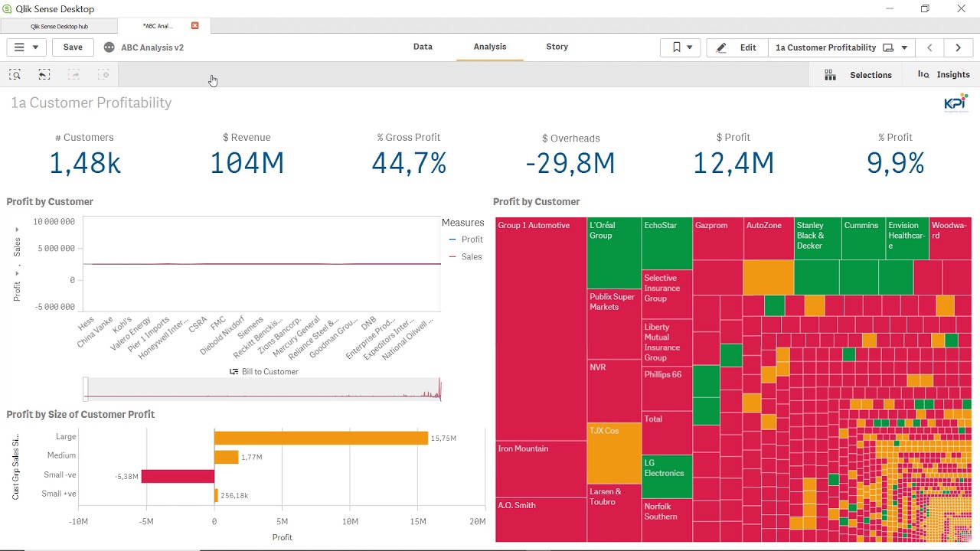Click Profit by Size of Customer Profit title
980x551 pixels.
click(x=80, y=414)
